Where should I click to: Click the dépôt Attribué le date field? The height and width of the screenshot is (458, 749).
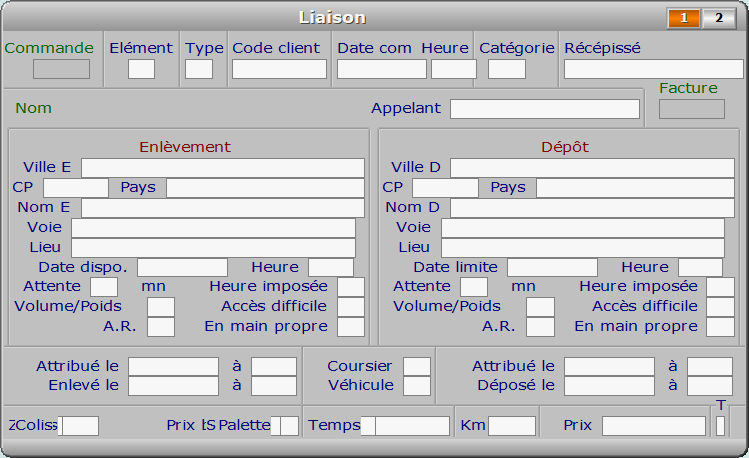coord(609,367)
